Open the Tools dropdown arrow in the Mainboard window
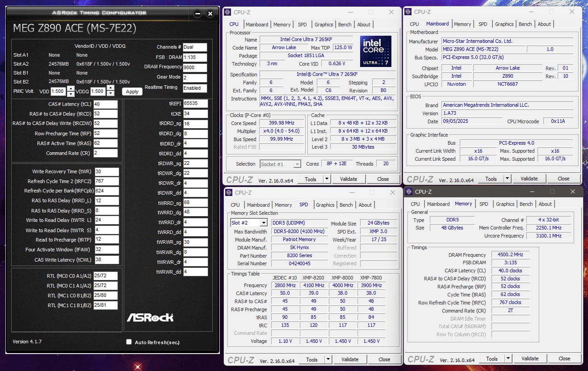Viewport: 588px width, 371px height. (x=508, y=179)
